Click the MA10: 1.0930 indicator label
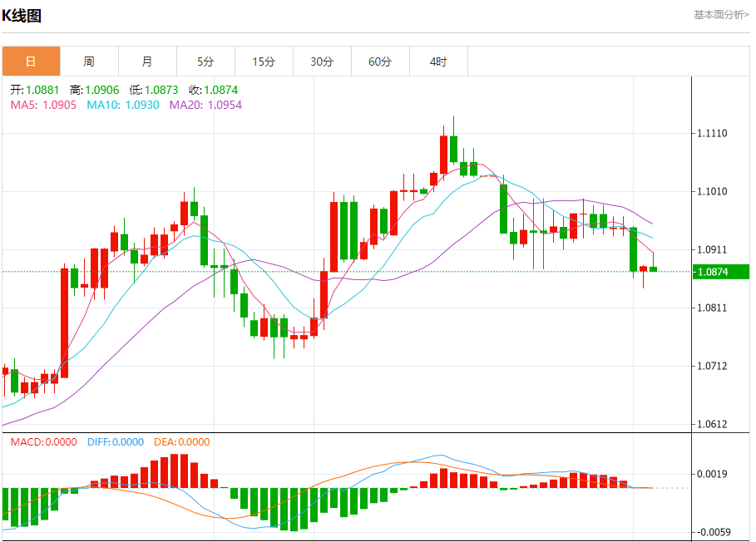This screenshot has width=756, height=542. tap(123, 105)
